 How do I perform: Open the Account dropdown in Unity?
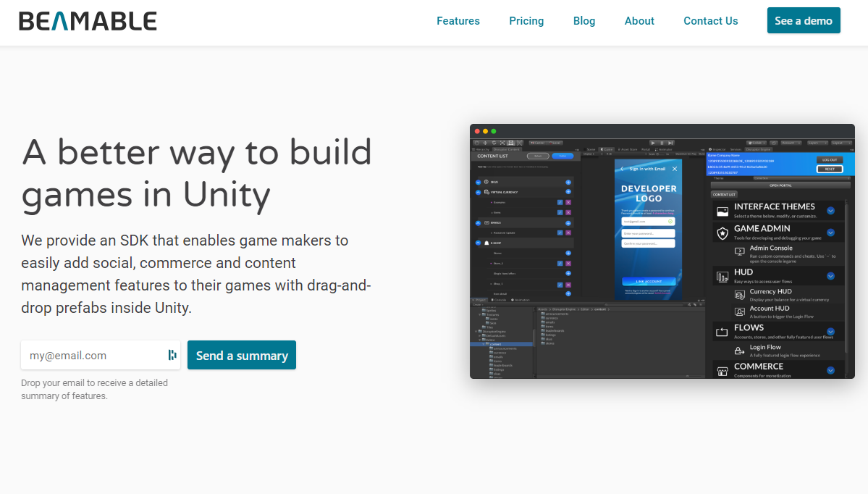tap(791, 143)
